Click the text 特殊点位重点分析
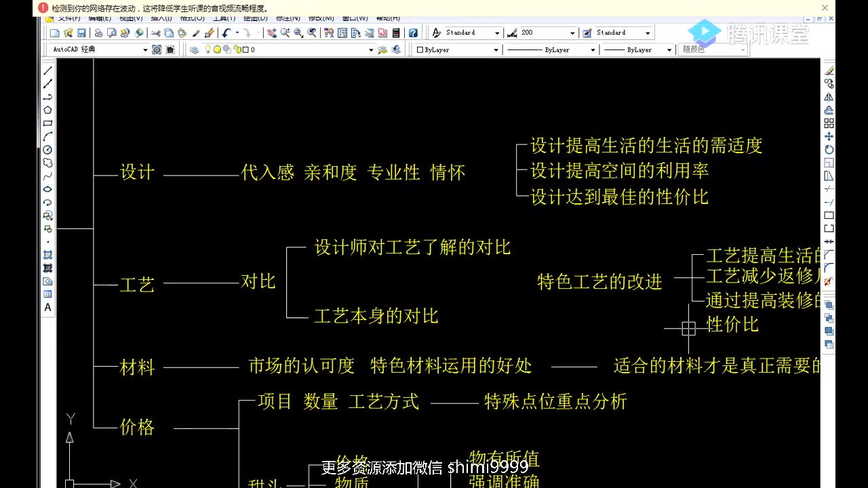 556,401
